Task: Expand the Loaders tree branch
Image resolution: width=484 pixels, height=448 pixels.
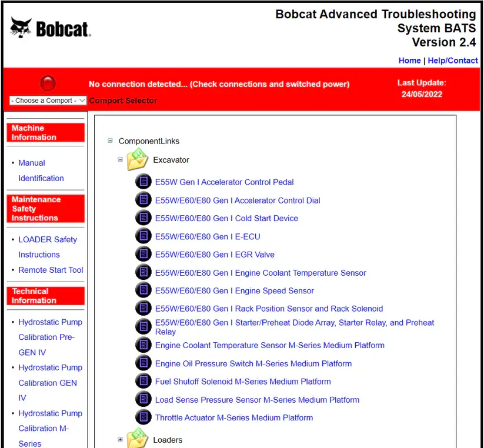Action: [x=121, y=439]
